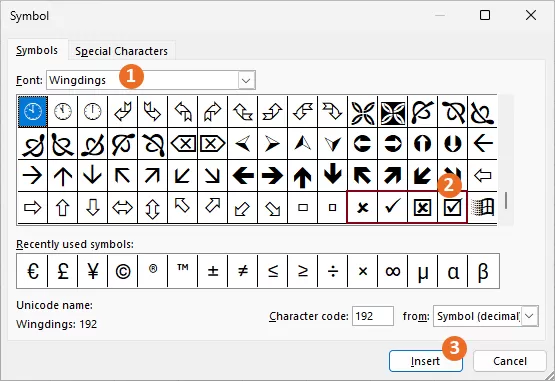
Task: Pick the alpha symbol from recent symbols
Action: pyautogui.click(x=452, y=271)
